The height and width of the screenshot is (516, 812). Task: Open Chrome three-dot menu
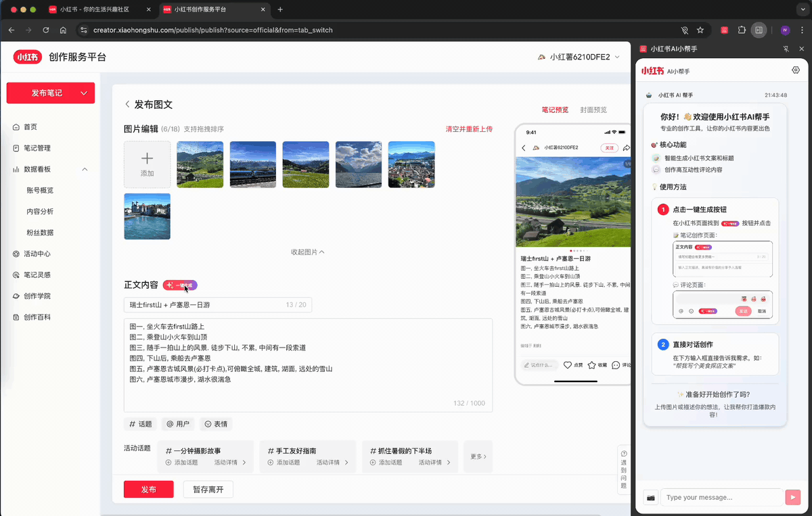[x=802, y=30]
